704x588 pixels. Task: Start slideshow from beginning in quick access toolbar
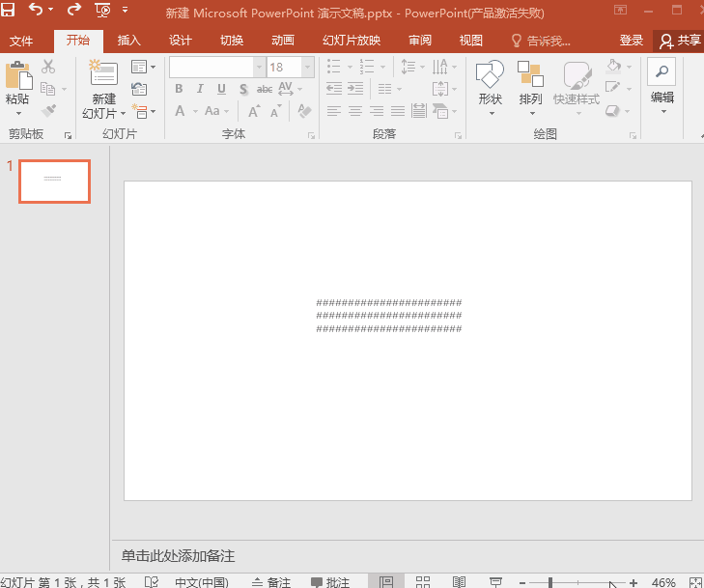click(102, 12)
